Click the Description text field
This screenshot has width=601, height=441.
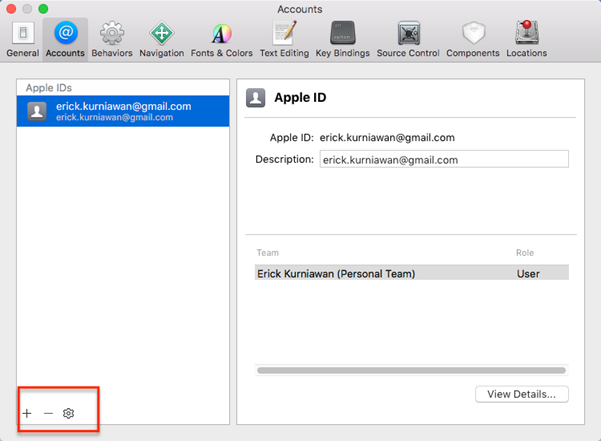[443, 159]
